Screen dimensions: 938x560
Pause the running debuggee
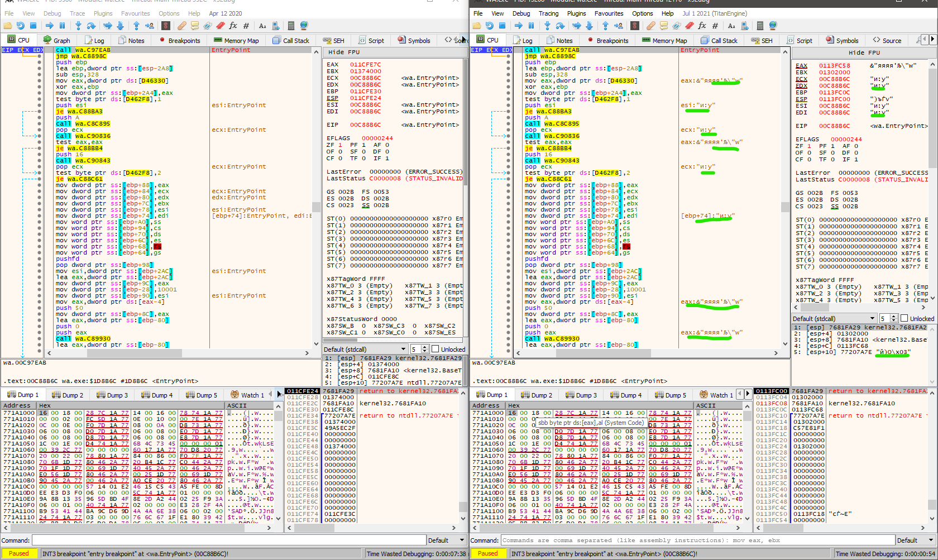63,25
